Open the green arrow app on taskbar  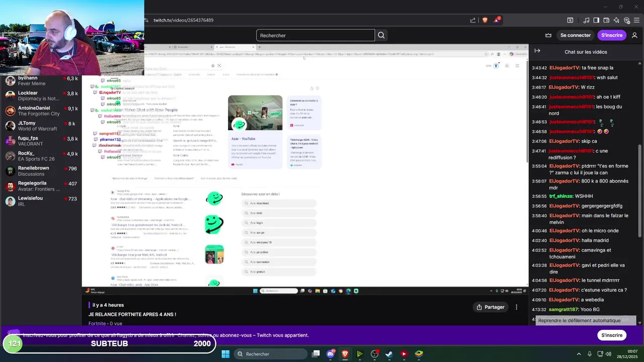pyautogui.click(x=360, y=354)
